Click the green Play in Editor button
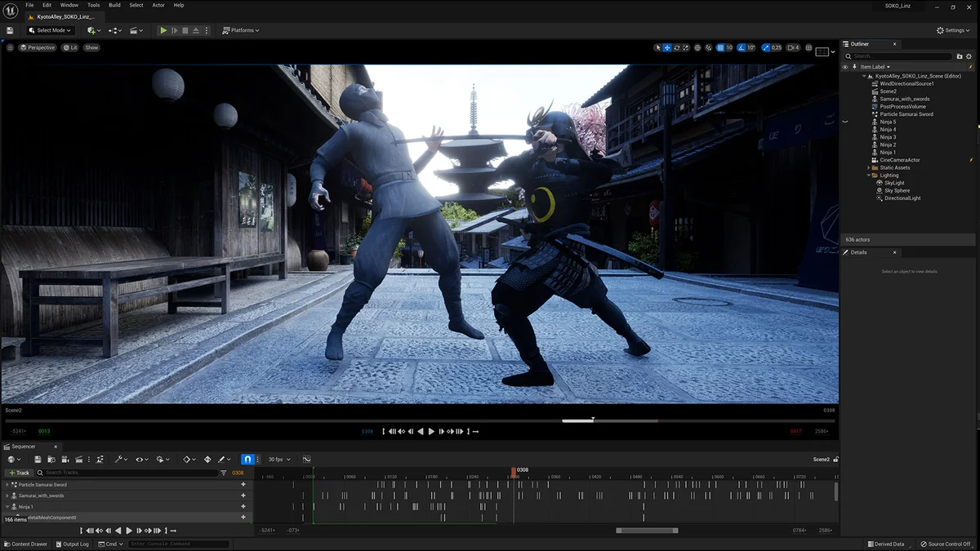This screenshot has width=980, height=551. (x=163, y=30)
